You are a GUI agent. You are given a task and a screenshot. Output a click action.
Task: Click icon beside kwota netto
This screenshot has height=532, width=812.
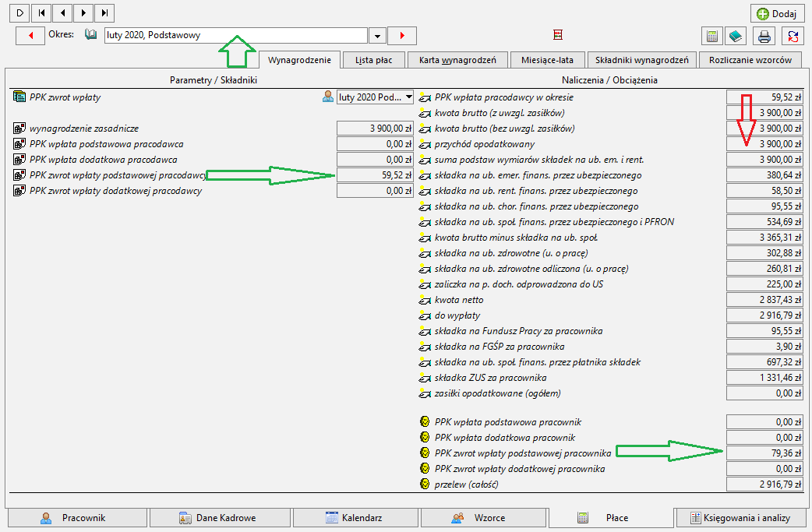[x=425, y=300]
